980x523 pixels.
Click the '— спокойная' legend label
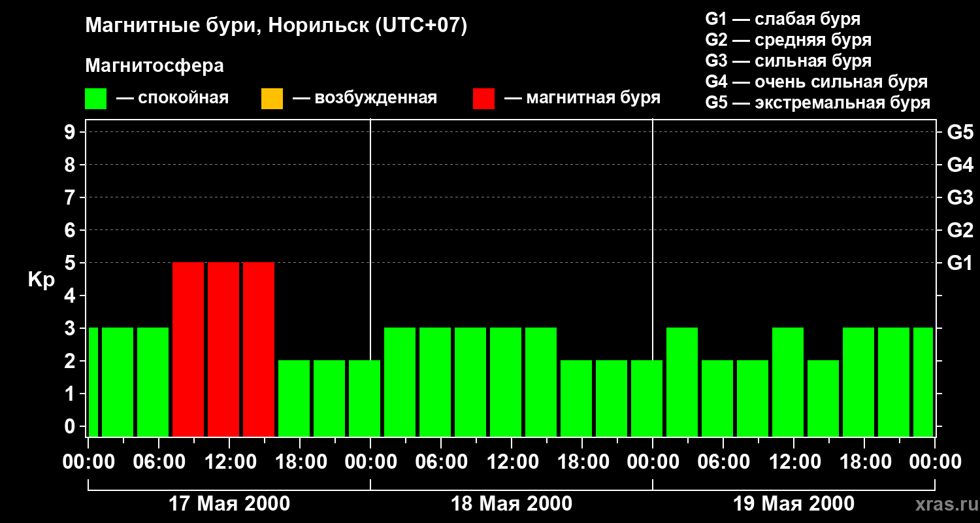172,98
